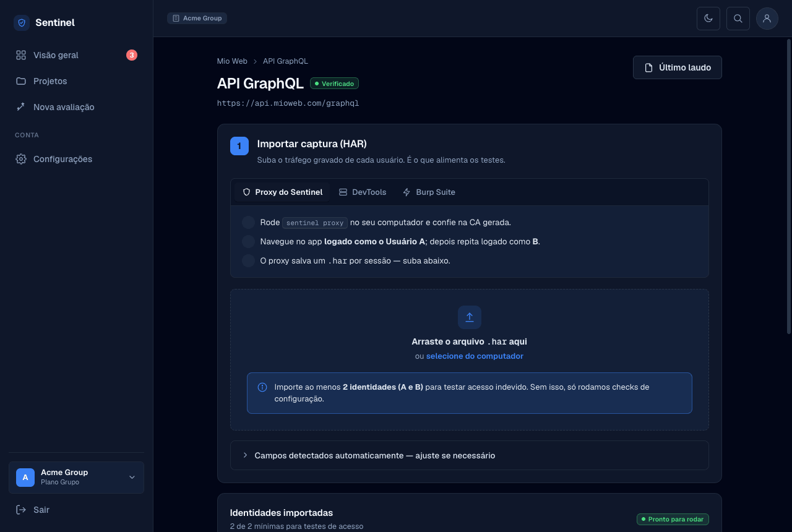Click the Projetos folder icon
This screenshot has height=532, width=792.
(x=21, y=81)
